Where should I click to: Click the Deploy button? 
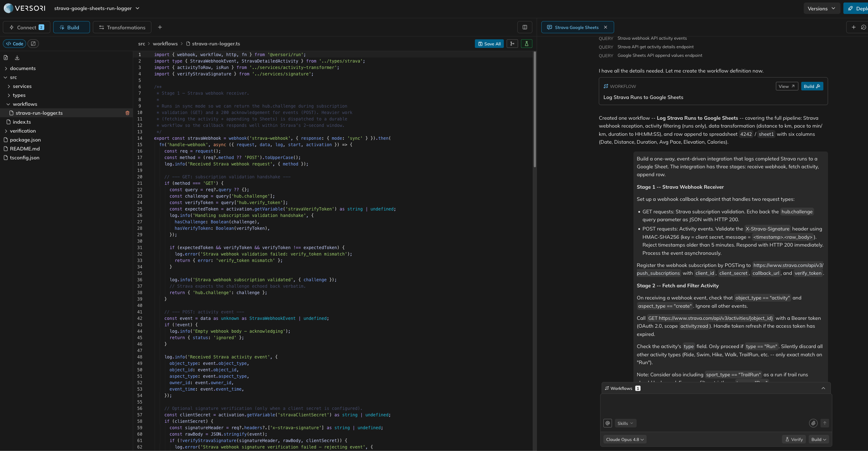pos(856,9)
